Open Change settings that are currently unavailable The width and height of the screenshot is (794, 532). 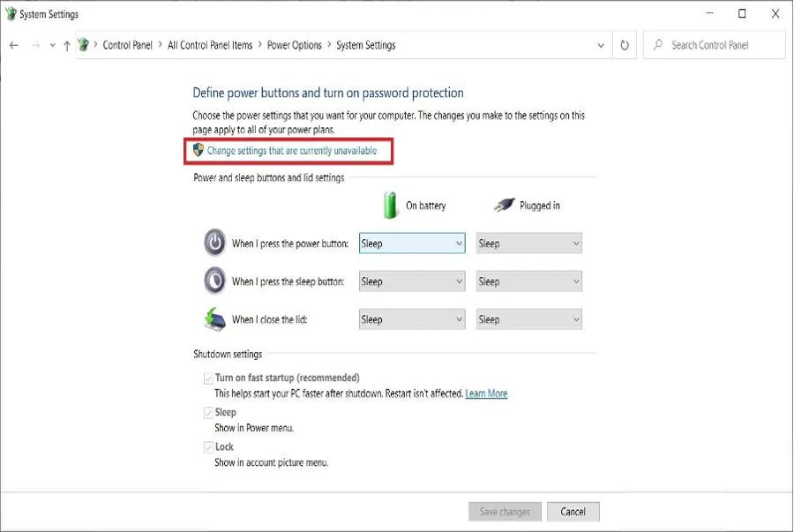tap(292, 151)
